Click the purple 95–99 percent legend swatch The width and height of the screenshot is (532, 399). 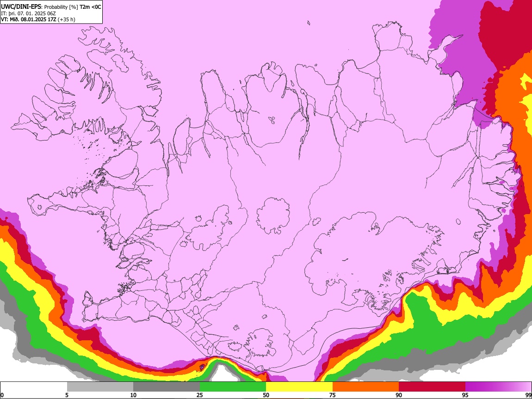(498, 387)
